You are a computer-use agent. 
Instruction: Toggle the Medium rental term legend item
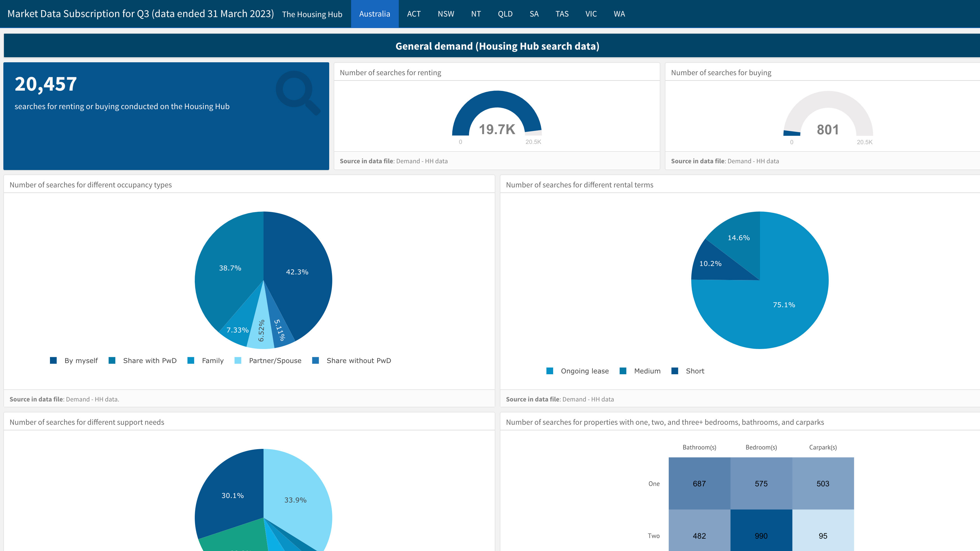[647, 371]
